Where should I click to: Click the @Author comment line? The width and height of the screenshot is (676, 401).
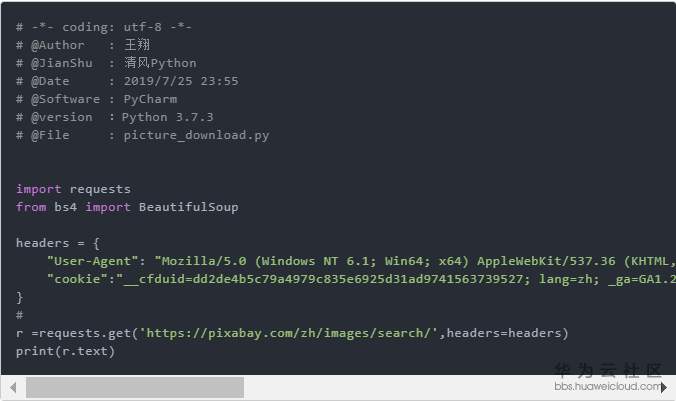click(83, 45)
